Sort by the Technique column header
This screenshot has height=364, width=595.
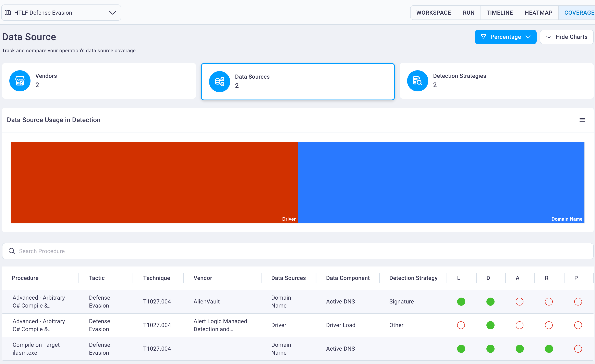(157, 278)
